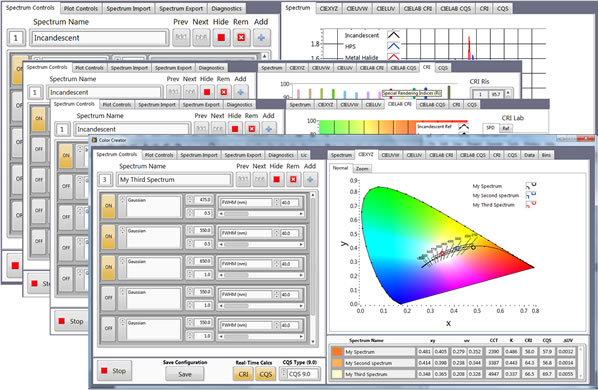Image resolution: width=598 pixels, height=390 pixels.
Task: Open CQS Type CQS 9.0 selector
Action: (x=303, y=374)
